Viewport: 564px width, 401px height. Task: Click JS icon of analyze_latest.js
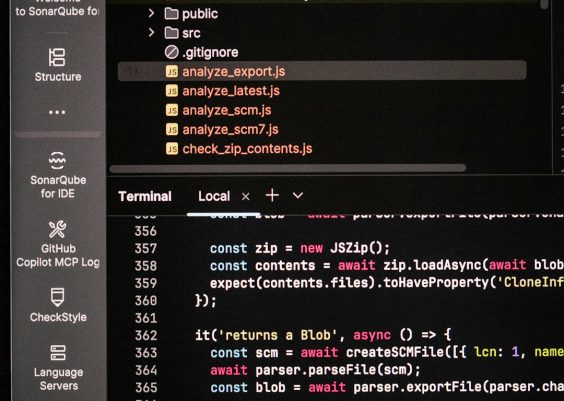172,91
